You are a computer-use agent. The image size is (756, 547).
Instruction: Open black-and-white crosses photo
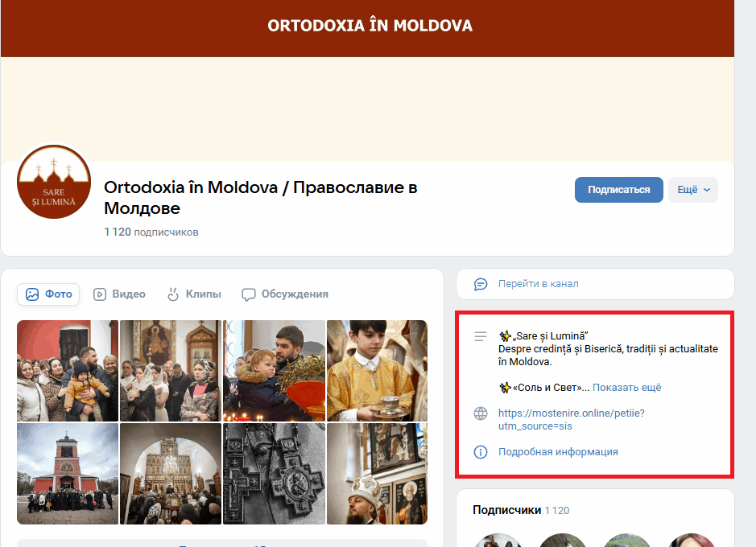(x=274, y=474)
